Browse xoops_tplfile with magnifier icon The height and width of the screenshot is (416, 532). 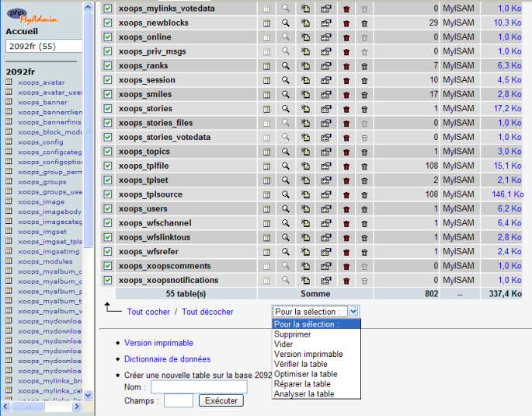click(x=286, y=166)
